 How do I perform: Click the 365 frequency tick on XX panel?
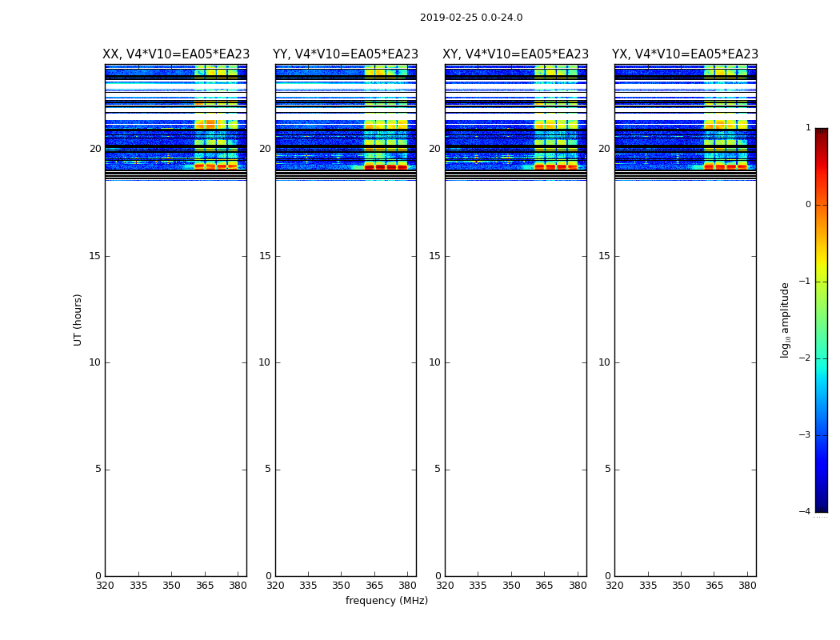coord(205,586)
